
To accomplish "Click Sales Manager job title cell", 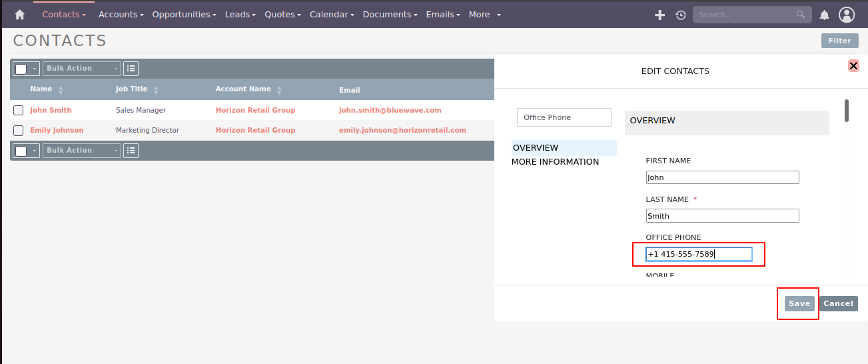I will [x=141, y=110].
